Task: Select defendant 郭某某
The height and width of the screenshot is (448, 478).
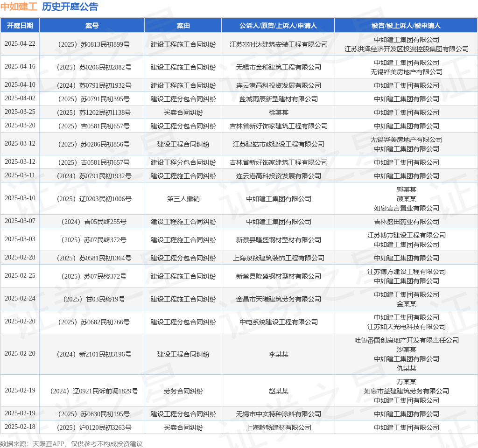Action: coord(407,189)
